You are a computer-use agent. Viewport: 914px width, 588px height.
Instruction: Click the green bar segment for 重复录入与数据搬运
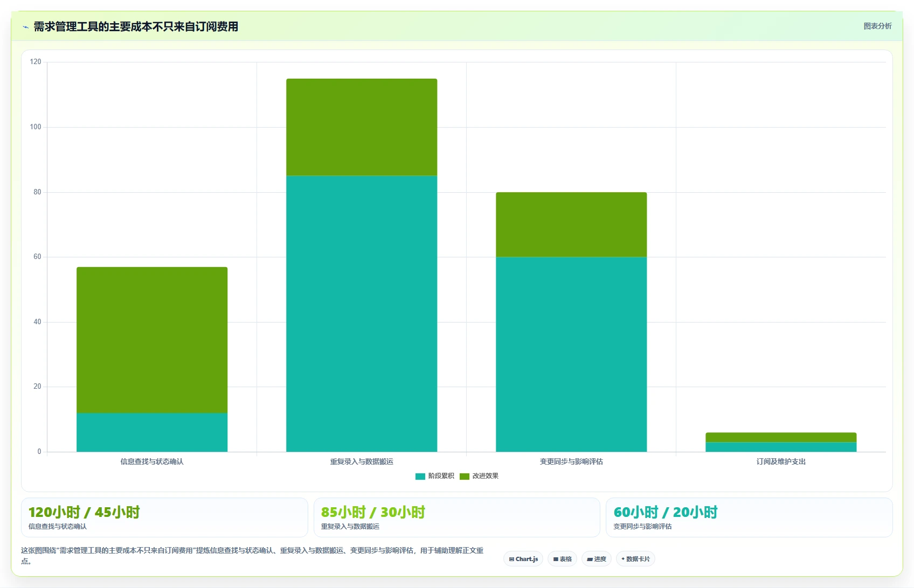coord(362,127)
